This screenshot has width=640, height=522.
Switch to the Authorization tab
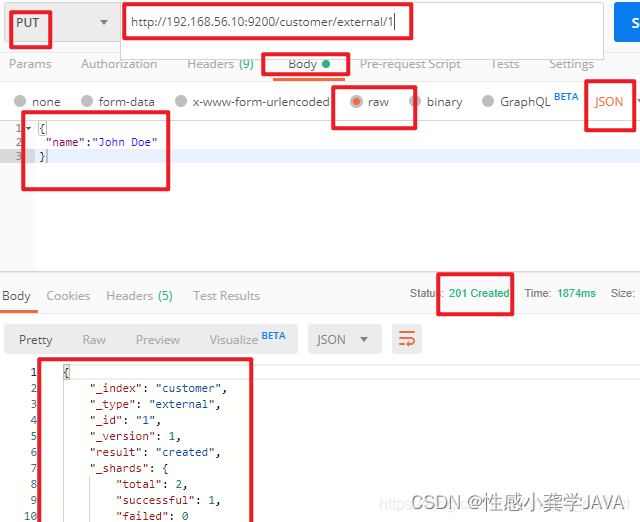click(119, 64)
